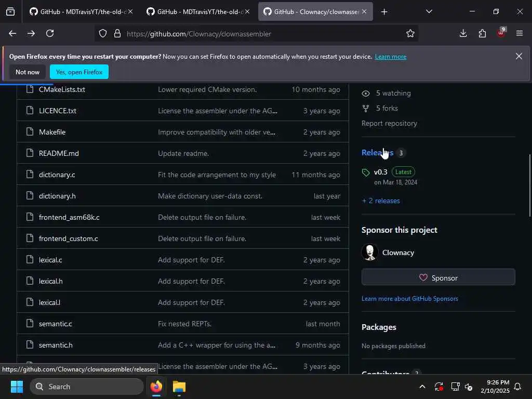Click the Sponsor heart button
Viewport: 532px width, 399px height.
click(438, 277)
